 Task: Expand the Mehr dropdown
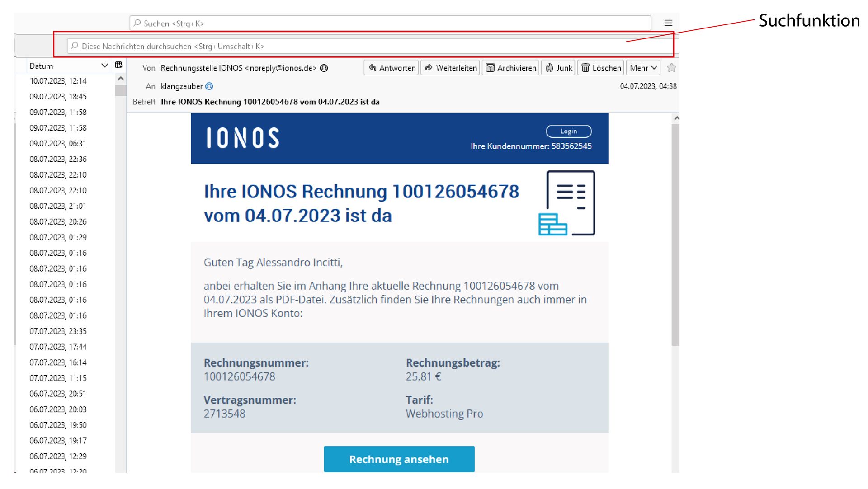point(643,68)
